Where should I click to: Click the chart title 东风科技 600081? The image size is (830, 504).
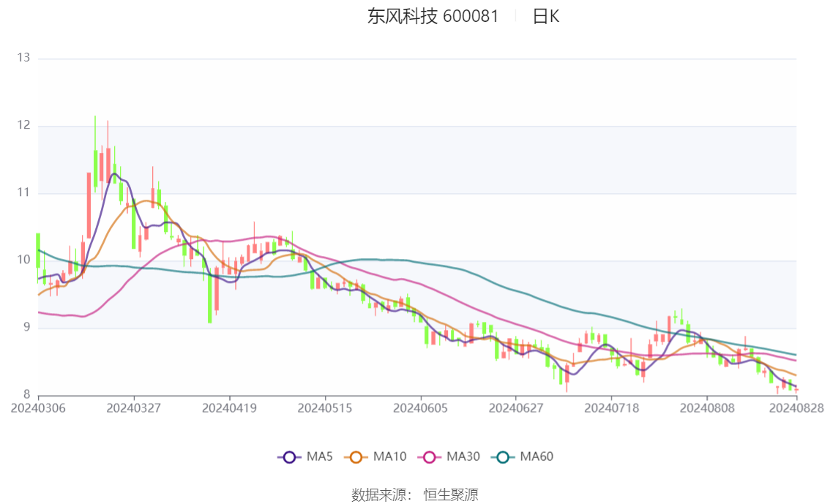coord(433,16)
